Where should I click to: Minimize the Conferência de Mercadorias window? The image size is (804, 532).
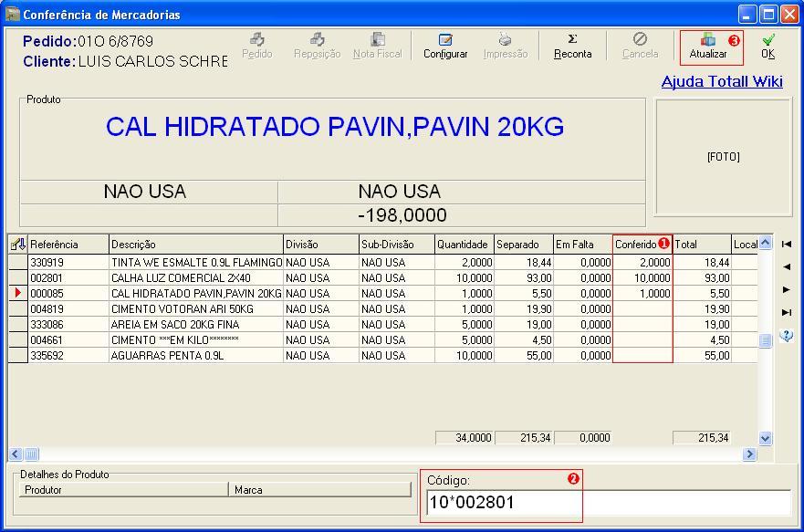click(747, 15)
